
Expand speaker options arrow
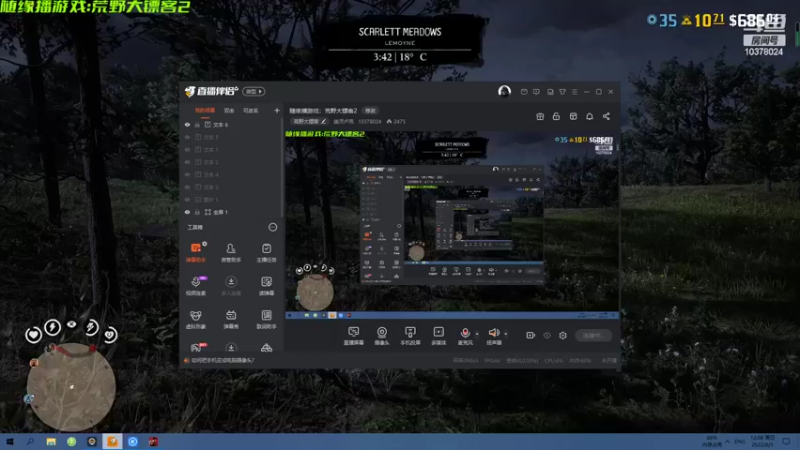pos(506,334)
